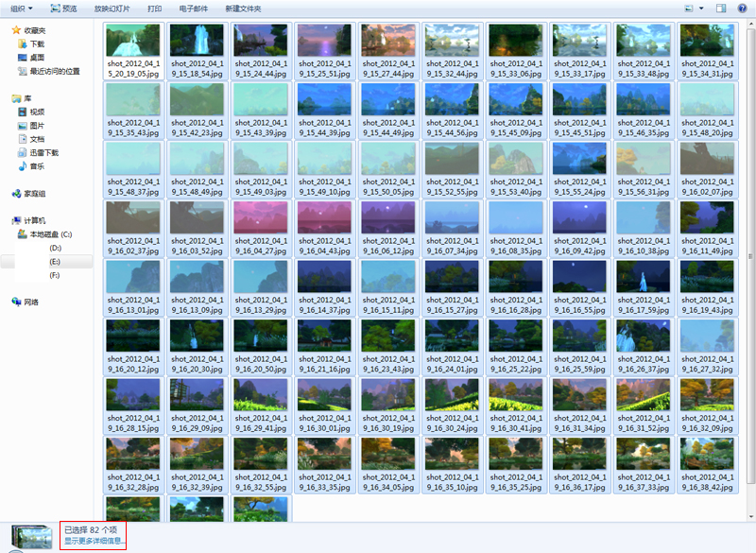Click 显示更多详细信息 link
The image size is (756, 553).
pos(93,541)
